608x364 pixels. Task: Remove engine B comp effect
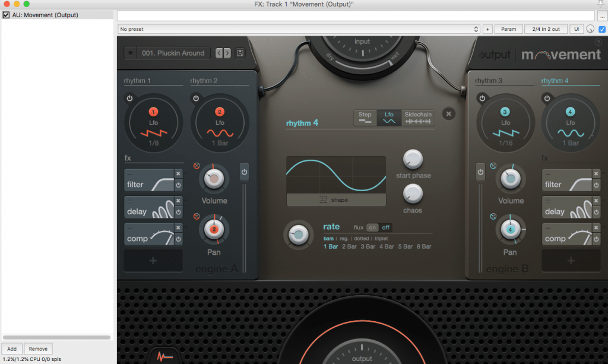596,227
